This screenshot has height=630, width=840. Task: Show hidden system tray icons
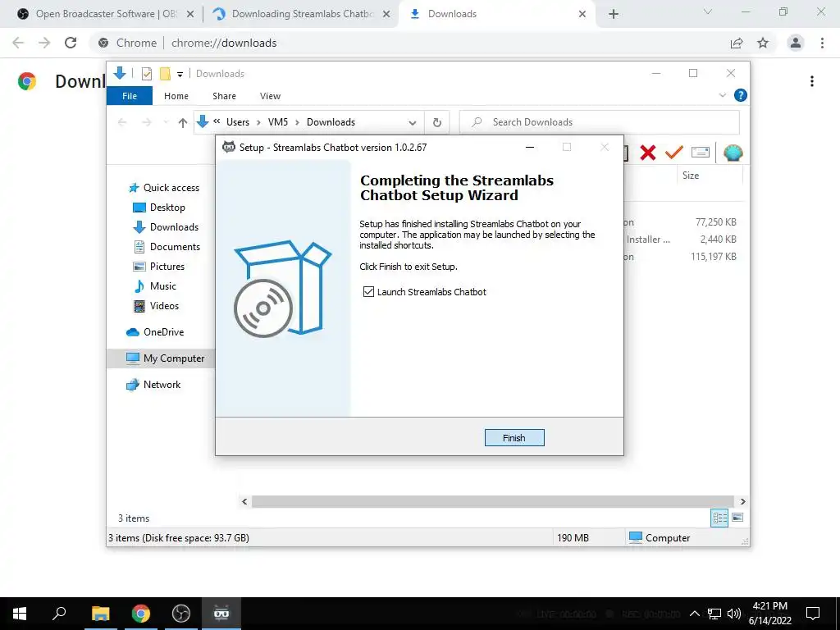(694, 614)
